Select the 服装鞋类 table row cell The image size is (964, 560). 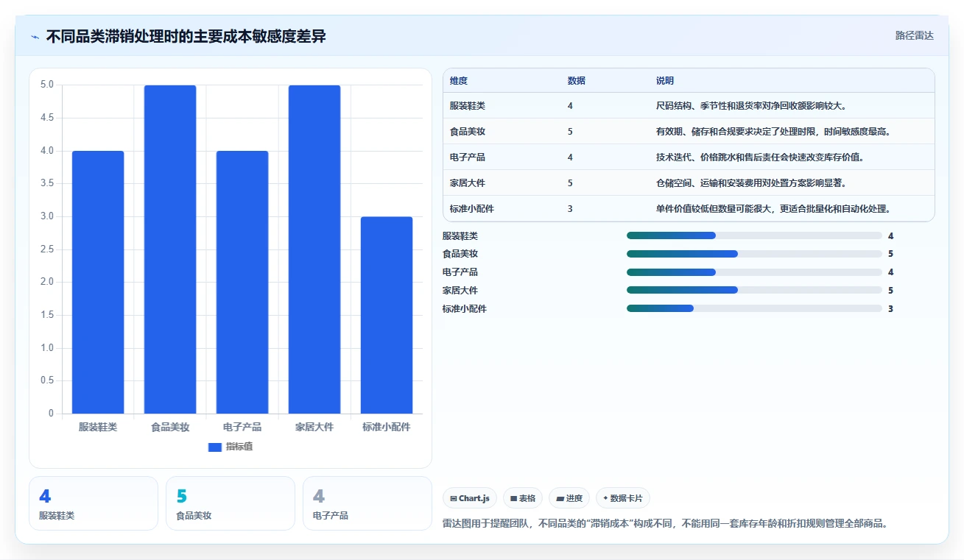468,106
